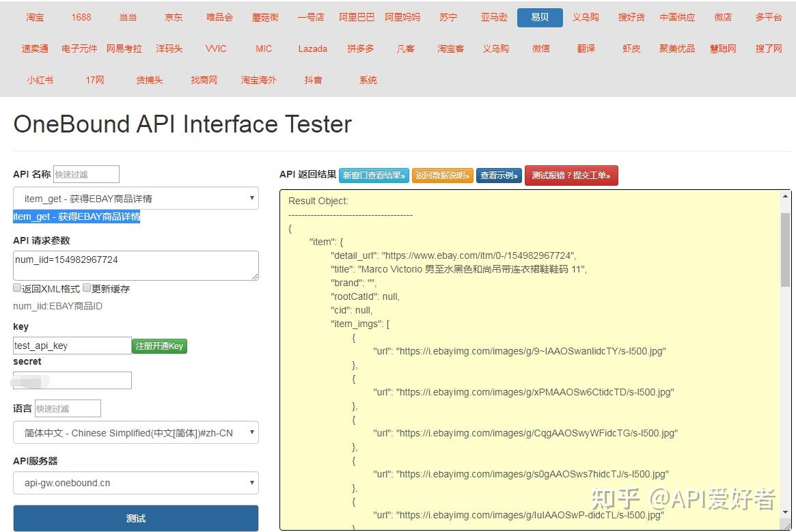The image size is (796, 532).
Task: Open the 系统 tab
Action: (368, 80)
